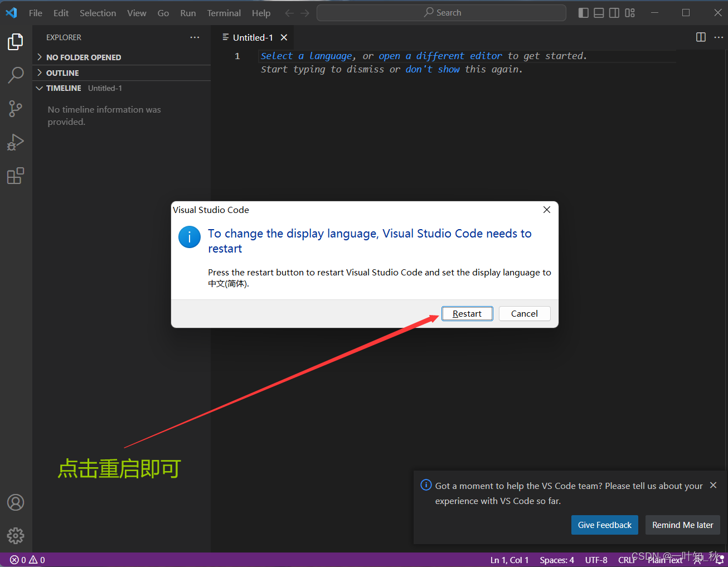Open Explorer Views and More Actions ellipsis
The width and height of the screenshot is (728, 567).
(x=195, y=37)
